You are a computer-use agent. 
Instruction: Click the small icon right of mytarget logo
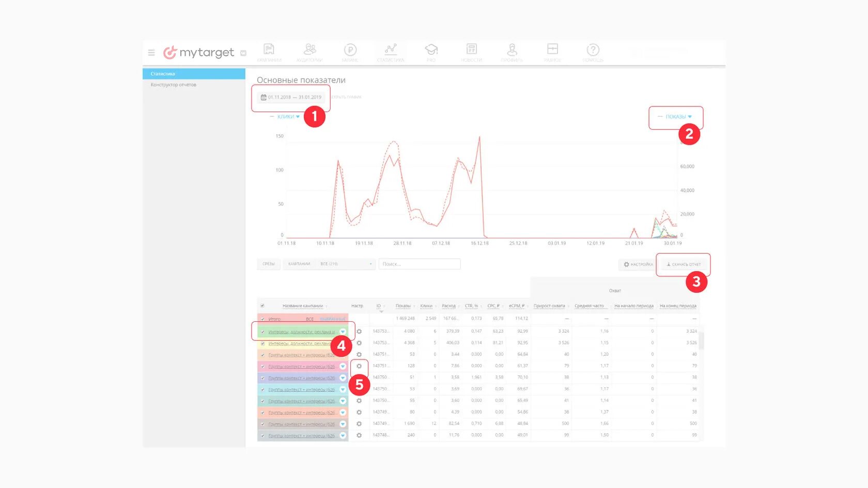[x=243, y=53]
